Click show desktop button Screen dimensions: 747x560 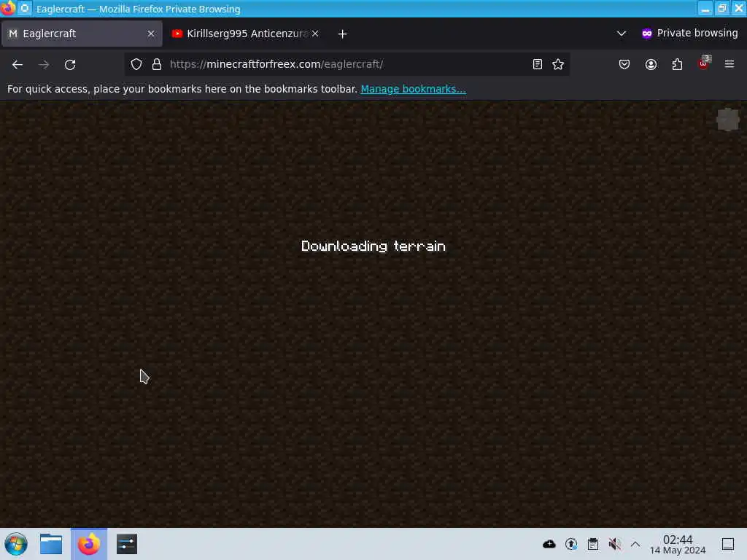point(727,544)
